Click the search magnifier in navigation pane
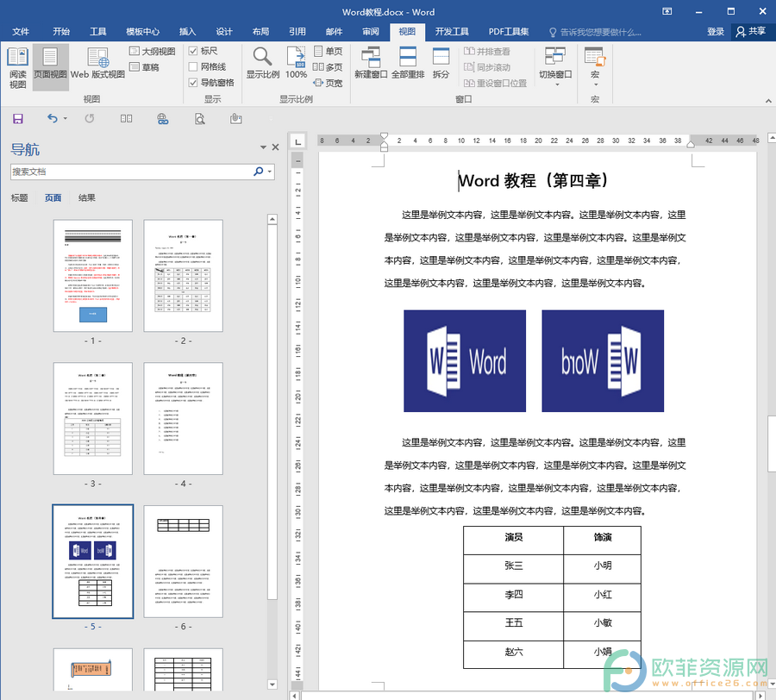776x700 pixels. (258, 172)
